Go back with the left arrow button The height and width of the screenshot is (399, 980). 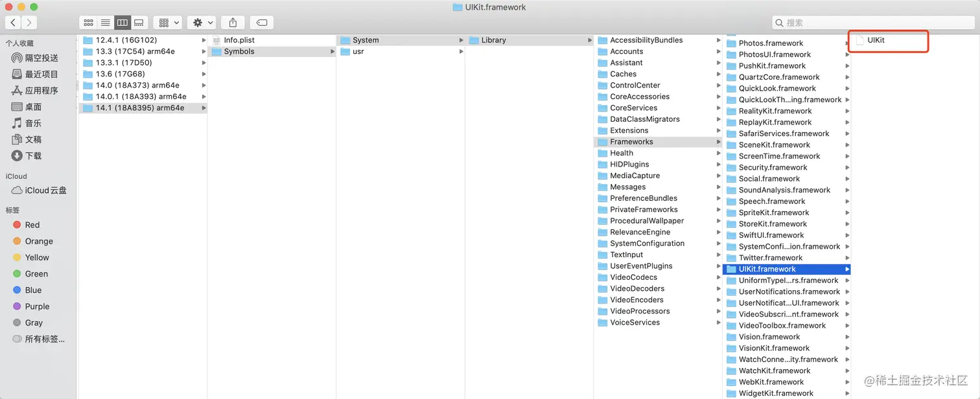pyautogui.click(x=13, y=23)
